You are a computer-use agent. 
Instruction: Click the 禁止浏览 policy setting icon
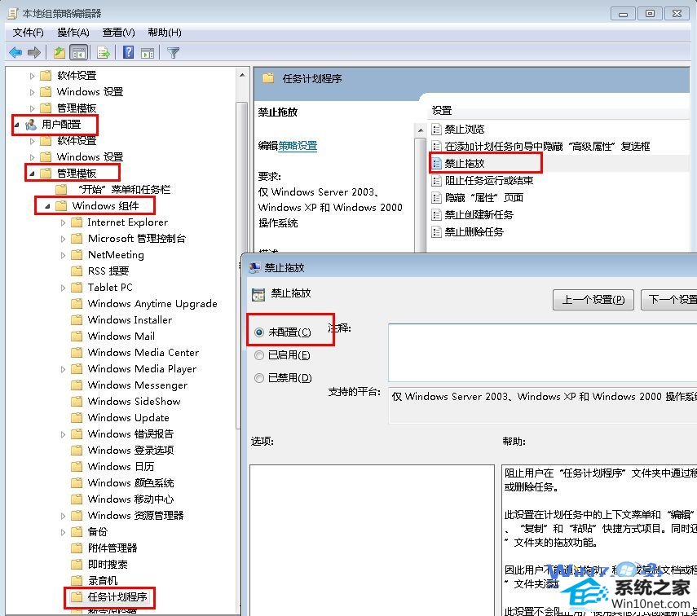point(436,130)
